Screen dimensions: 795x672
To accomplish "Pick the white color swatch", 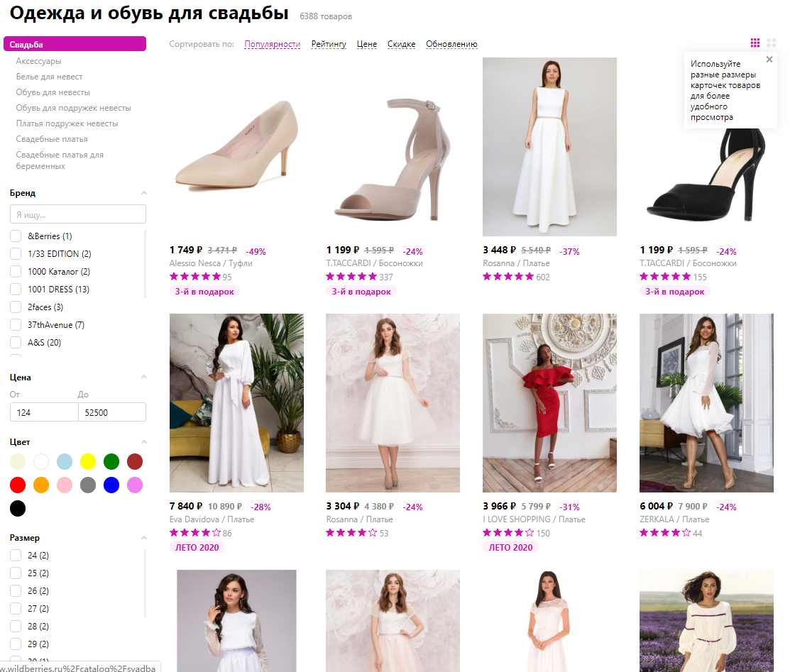I will pyautogui.click(x=41, y=462).
